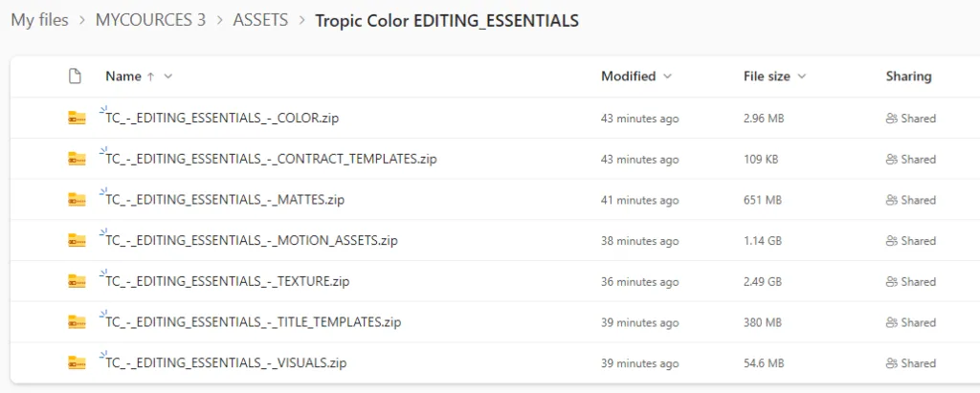Click the TITLE_TEMPLATES.zip file's zip icon

(77, 322)
